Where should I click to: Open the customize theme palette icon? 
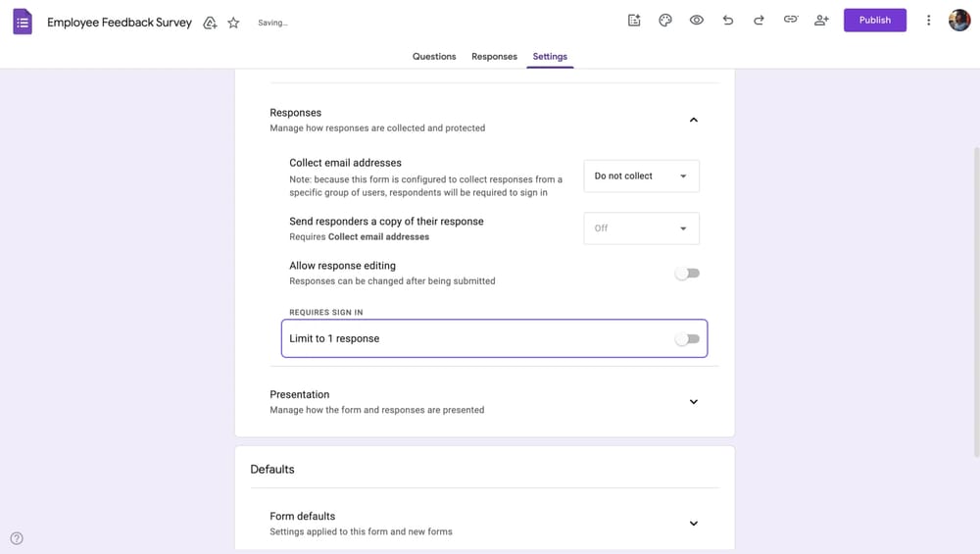click(x=665, y=20)
